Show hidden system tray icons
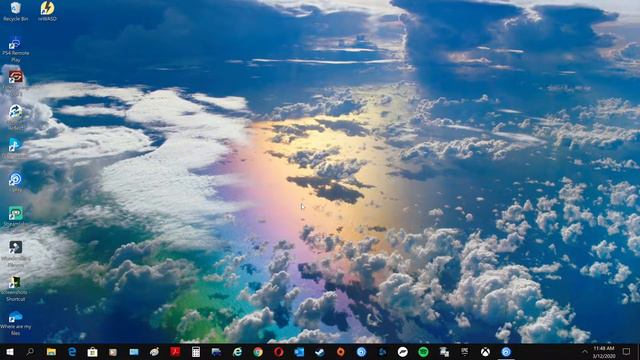 584,352
